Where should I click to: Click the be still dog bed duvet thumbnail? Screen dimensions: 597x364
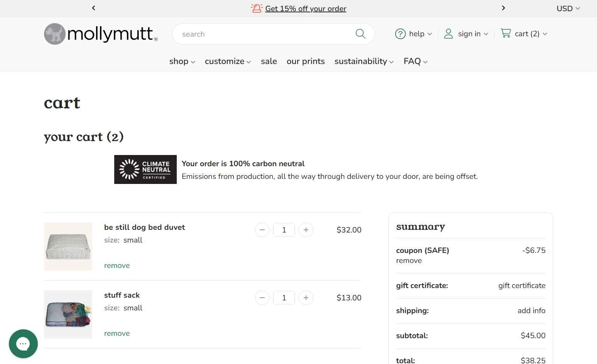68,246
